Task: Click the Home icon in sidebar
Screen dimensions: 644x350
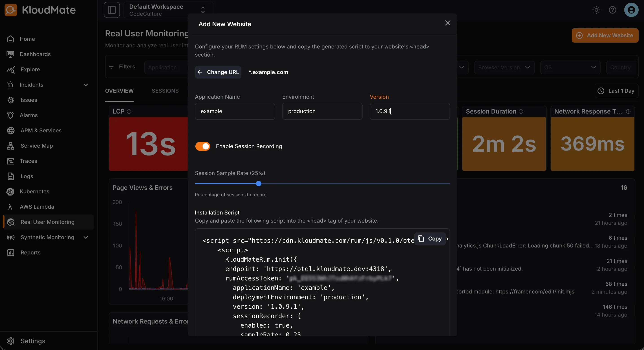Action: 11,39
